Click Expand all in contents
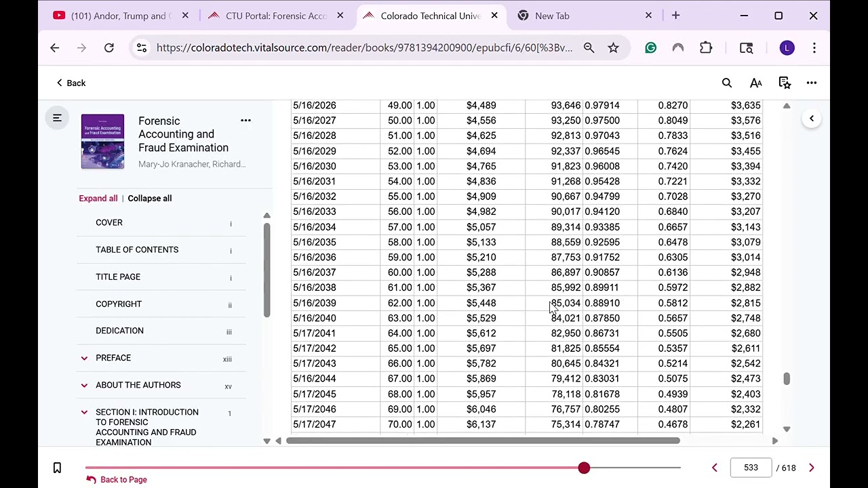 coord(98,198)
